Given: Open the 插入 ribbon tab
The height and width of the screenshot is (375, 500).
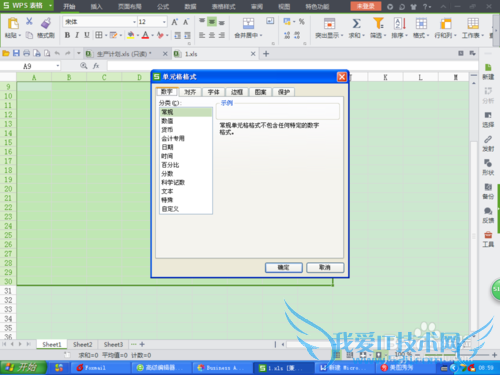Looking at the screenshot, I should [96, 6].
